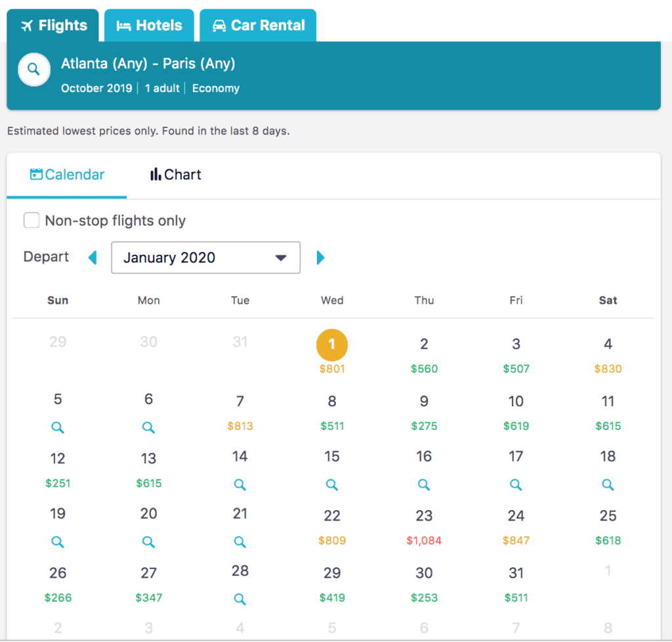Click the highlighted January 1 date circle
This screenshot has width=672, height=642.
click(331, 344)
